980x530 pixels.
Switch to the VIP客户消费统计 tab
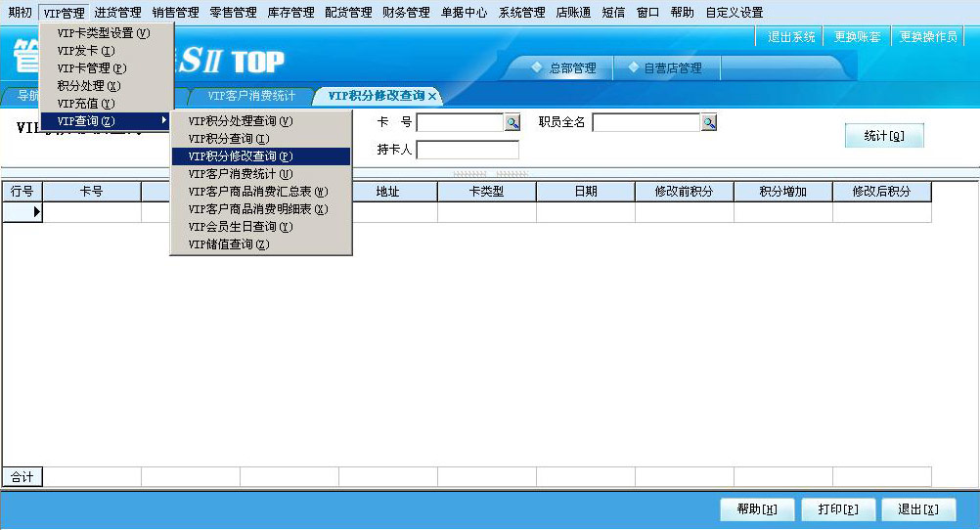pyautogui.click(x=251, y=96)
